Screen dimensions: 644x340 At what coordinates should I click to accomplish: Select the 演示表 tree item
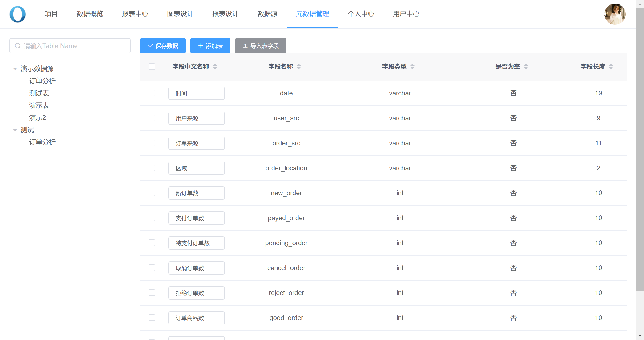click(x=39, y=105)
